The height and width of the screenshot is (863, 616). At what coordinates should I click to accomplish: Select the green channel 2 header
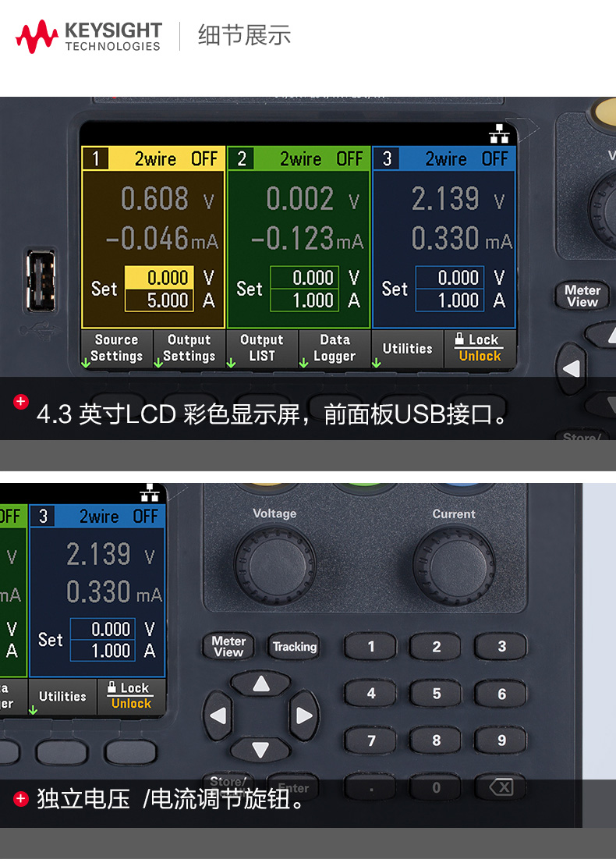(x=299, y=159)
